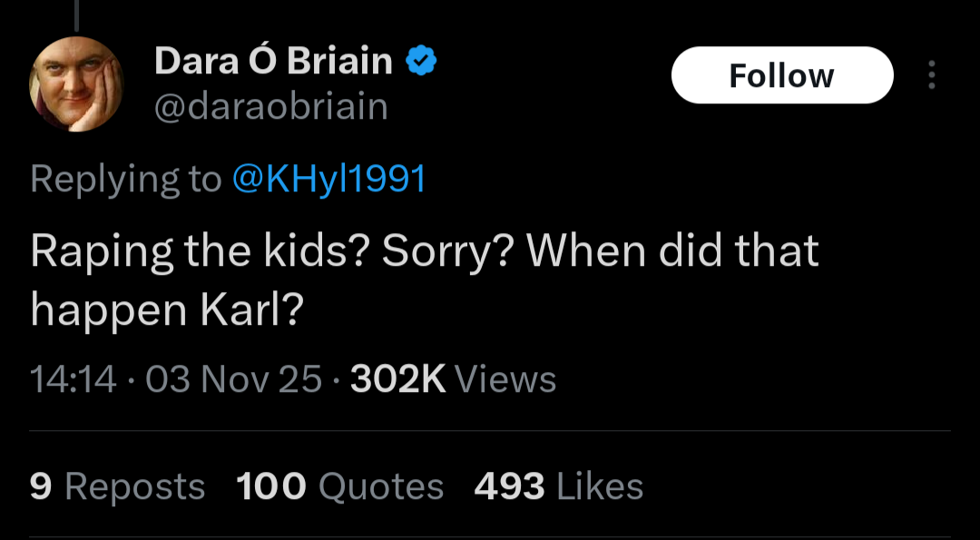980x540 pixels.
Task: Open the 100 Quotes list
Action: pyautogui.click(x=340, y=486)
